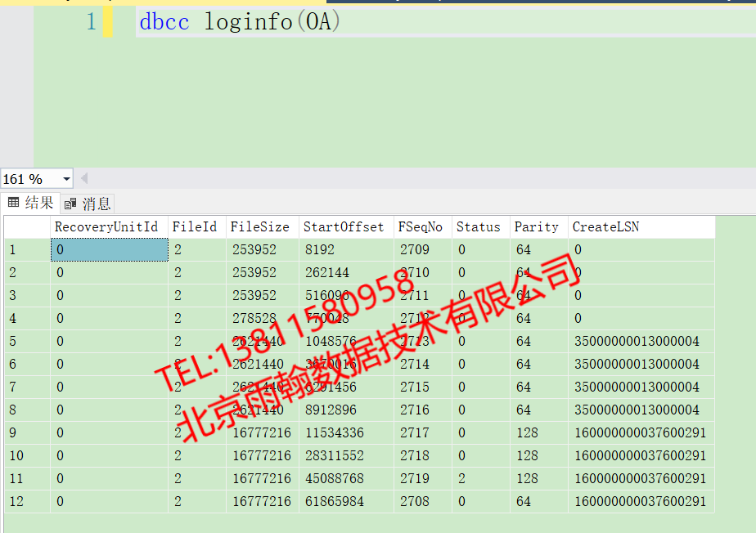Select FileSize cell 278528
Viewport: 756px width, 533px height.
coord(263,319)
